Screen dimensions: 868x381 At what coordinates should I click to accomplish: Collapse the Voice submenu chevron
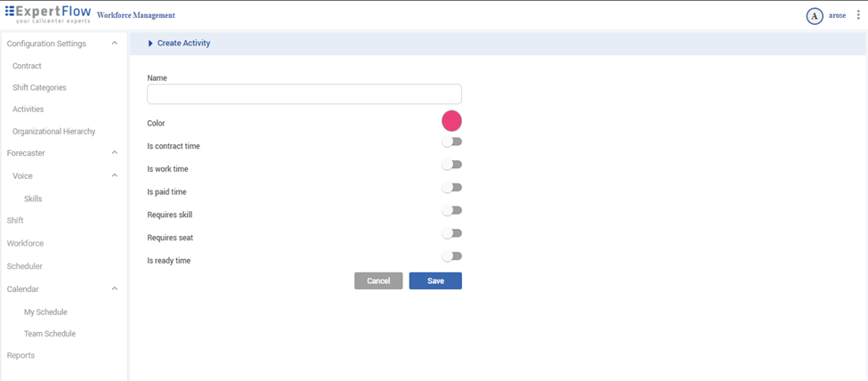114,176
